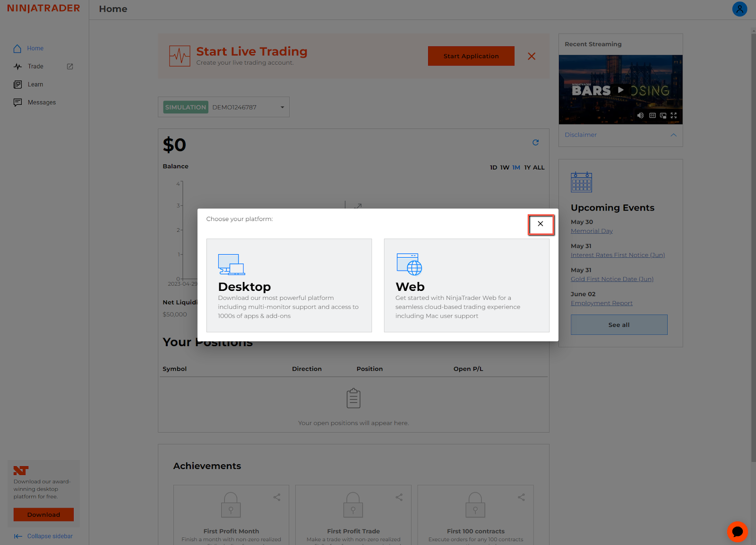Click Start Application button

click(471, 56)
